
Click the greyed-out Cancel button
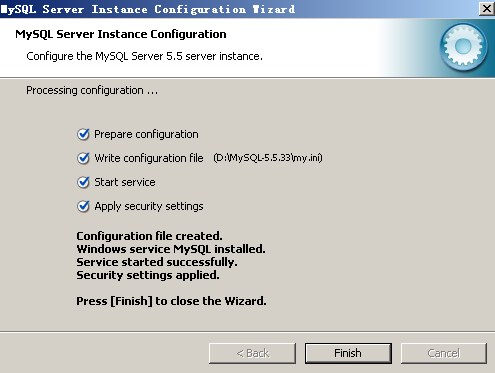(444, 353)
